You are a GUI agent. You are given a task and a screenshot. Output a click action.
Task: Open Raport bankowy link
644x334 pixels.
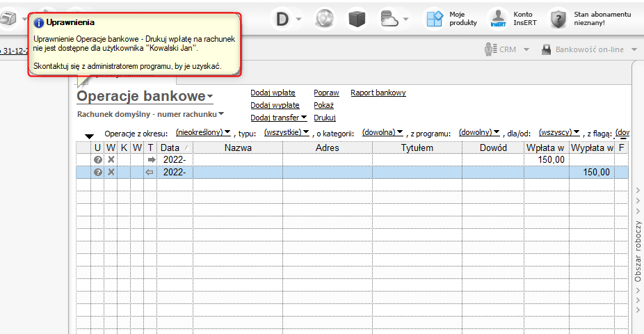click(378, 93)
